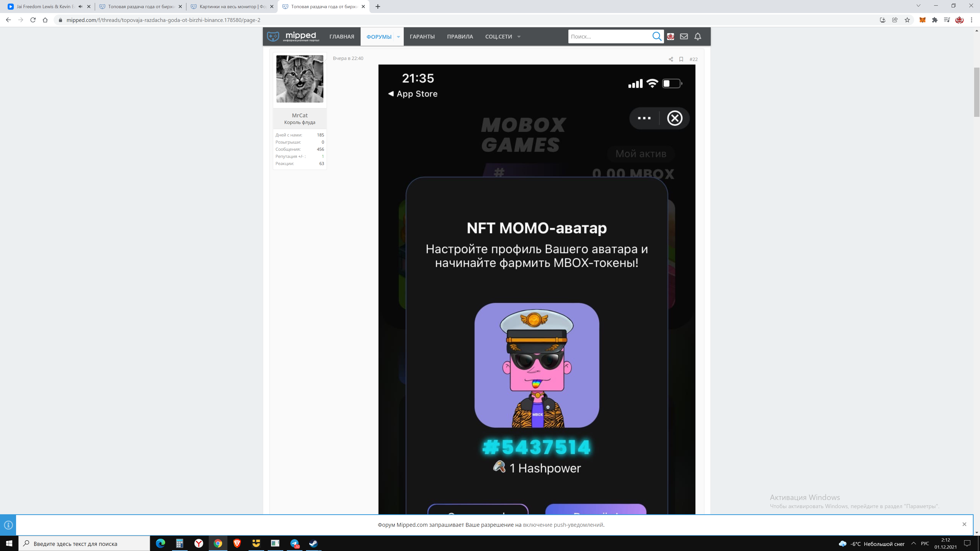Screen dimensions: 980x551
Task: Open Chrome's tab search chevron
Action: pyautogui.click(x=918, y=6)
